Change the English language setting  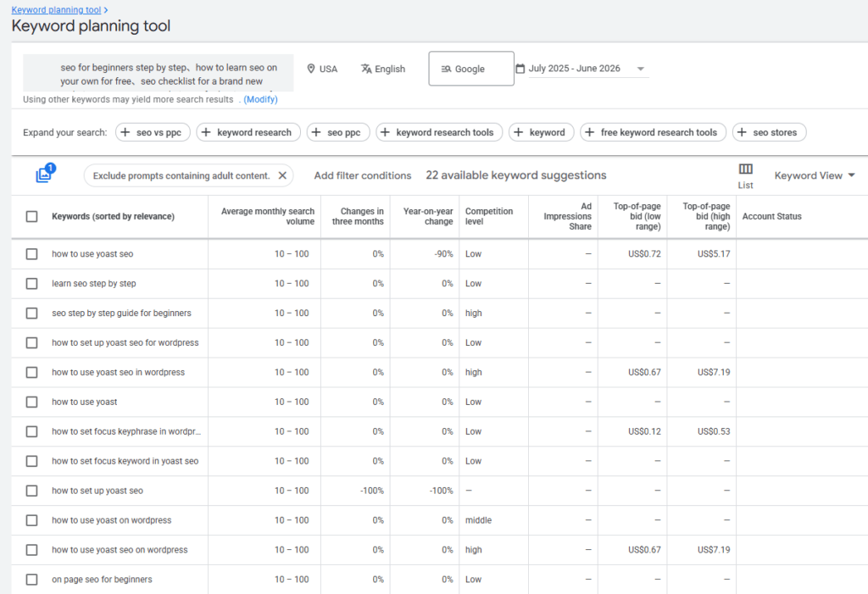pyautogui.click(x=383, y=69)
